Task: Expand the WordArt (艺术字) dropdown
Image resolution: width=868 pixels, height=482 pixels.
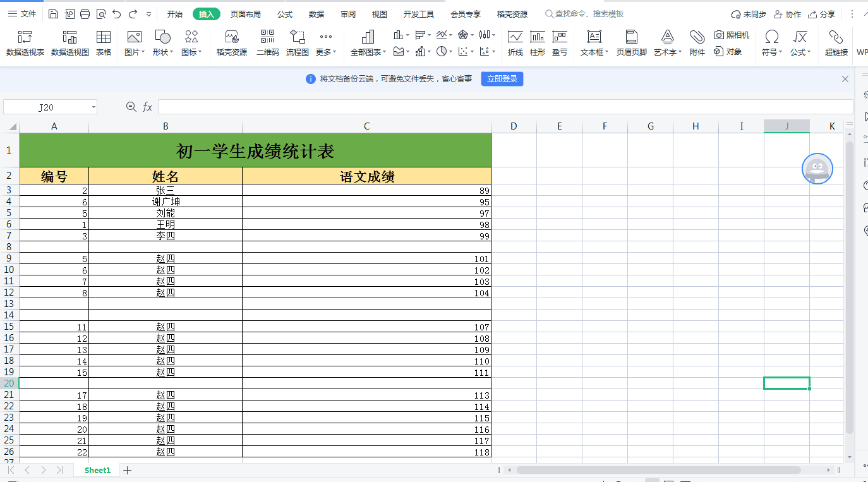Action: [668, 52]
